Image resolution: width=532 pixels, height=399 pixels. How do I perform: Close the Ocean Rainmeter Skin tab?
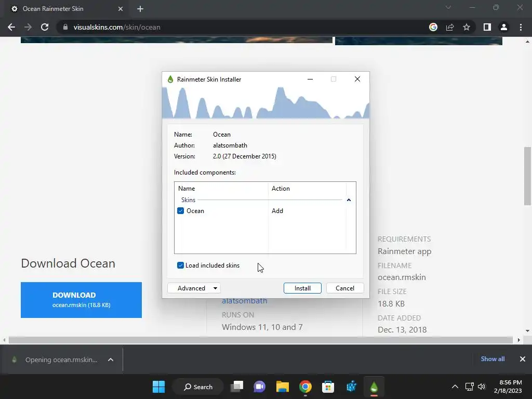click(x=121, y=9)
